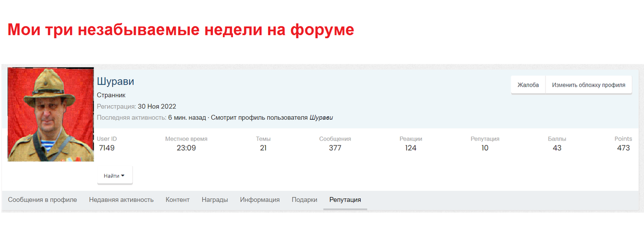Click the Местное время value 23:09

pos(186,148)
